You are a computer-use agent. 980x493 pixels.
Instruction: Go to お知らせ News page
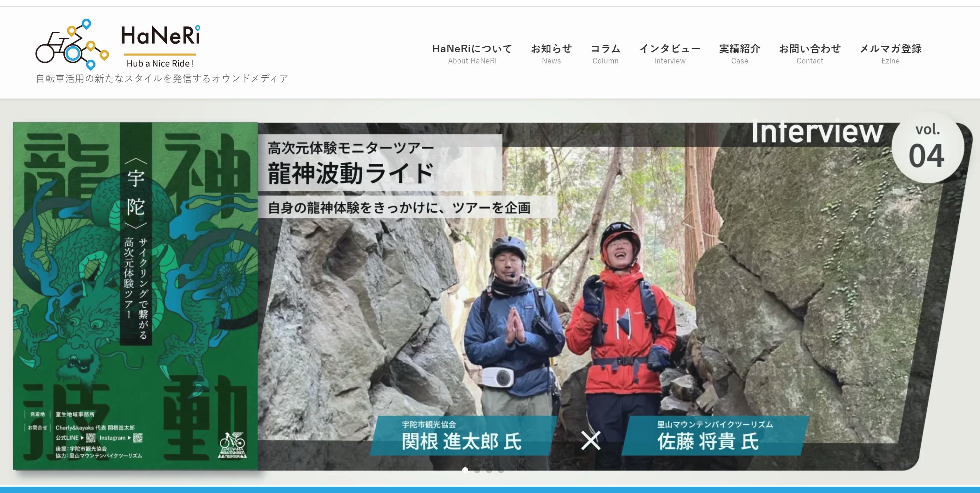551,54
